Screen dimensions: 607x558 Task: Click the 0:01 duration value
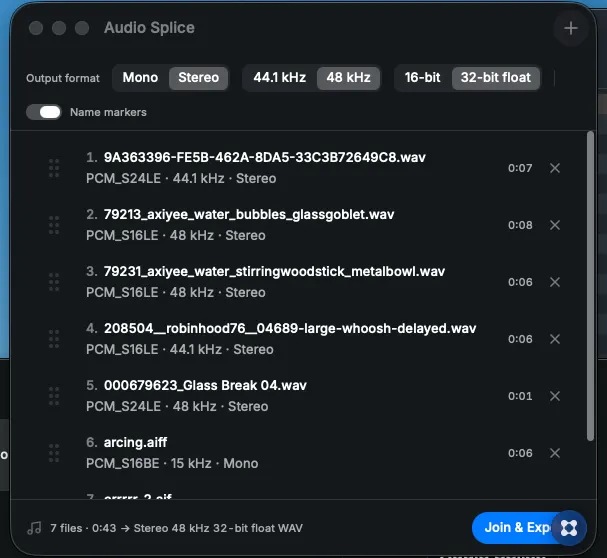pos(520,396)
